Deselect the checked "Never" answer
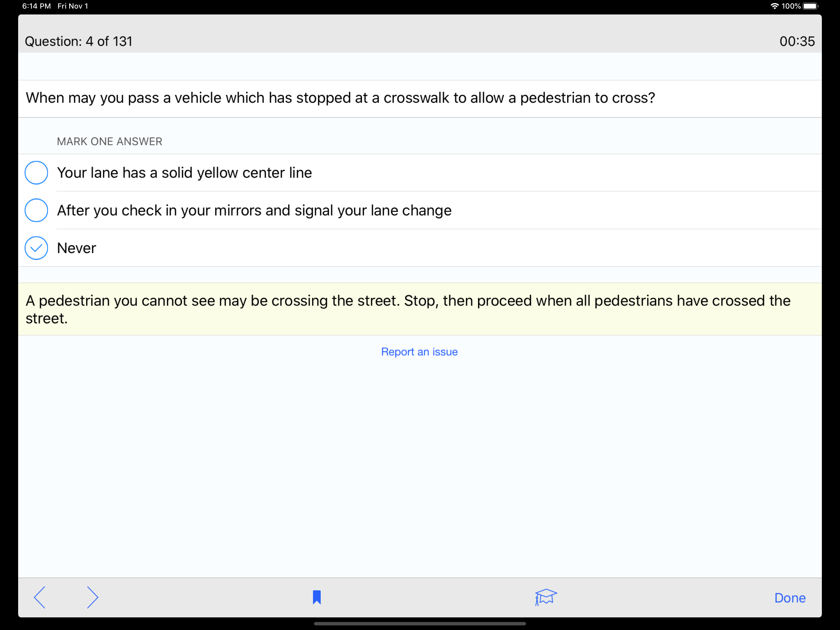The height and width of the screenshot is (630, 840). tap(36, 248)
